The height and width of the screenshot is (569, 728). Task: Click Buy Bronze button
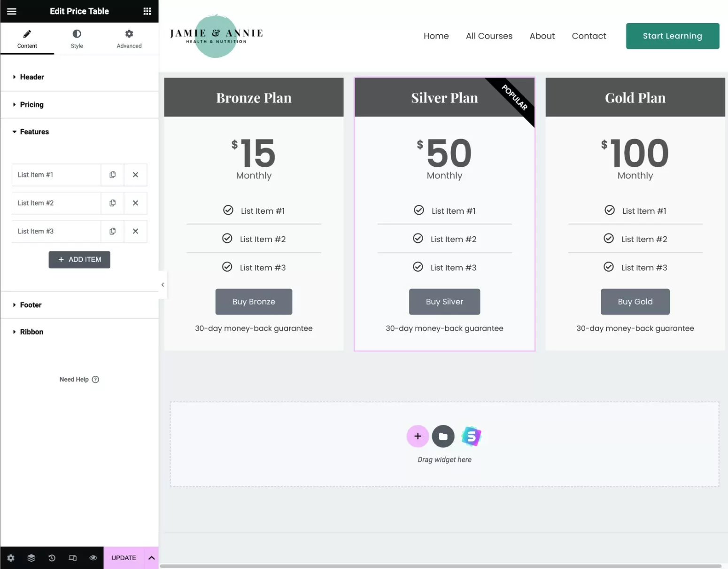(x=254, y=302)
